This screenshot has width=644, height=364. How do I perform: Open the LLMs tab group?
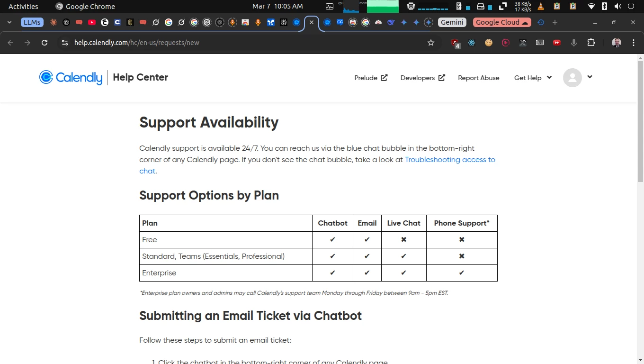coord(32,22)
